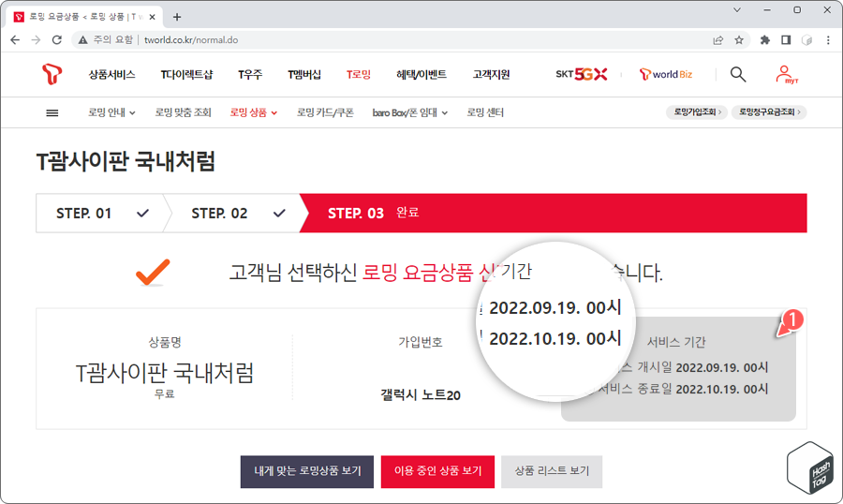Click the 서비스 기간 label
Screen dimensions: 843x504
click(x=676, y=342)
